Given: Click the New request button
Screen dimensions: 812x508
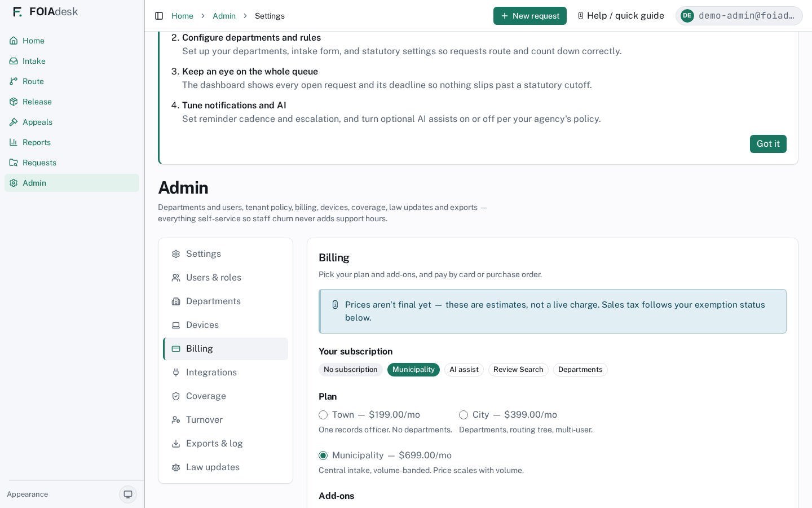Looking at the screenshot, I should [x=530, y=16].
